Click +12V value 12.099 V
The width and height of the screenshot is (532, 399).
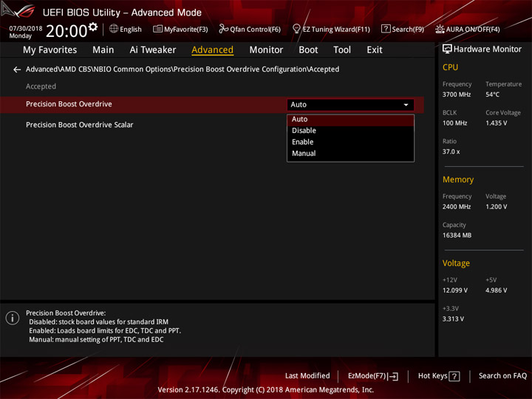click(x=454, y=290)
